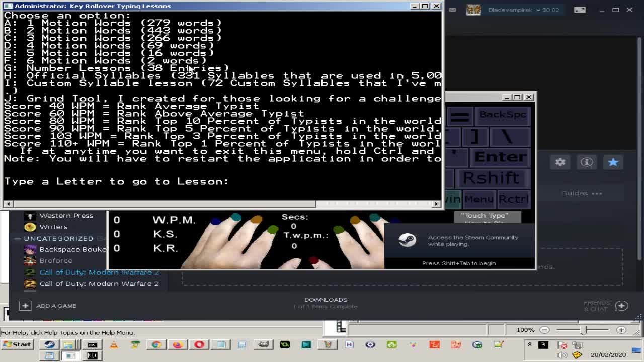Click the Start button
This screenshot has height=362, width=644.
(x=17, y=344)
